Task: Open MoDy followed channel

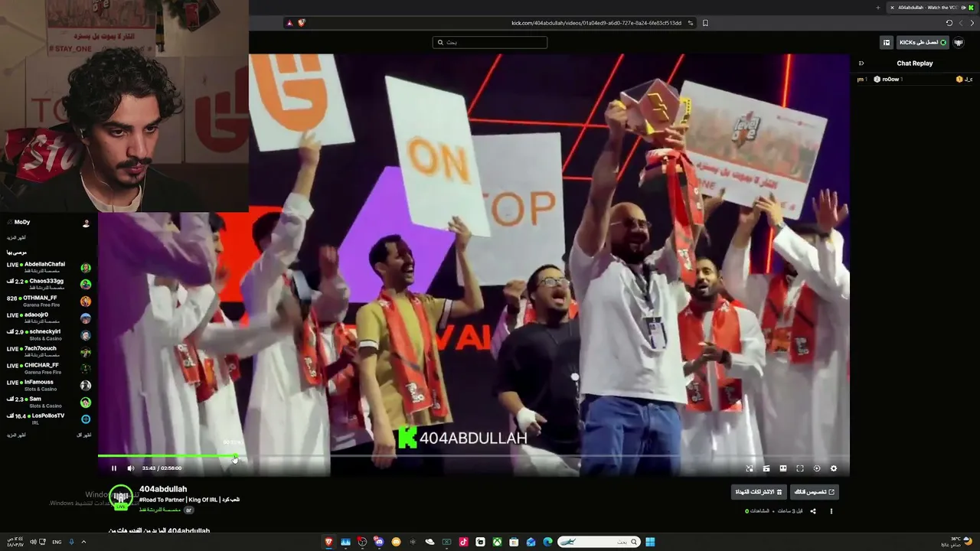Action: click(x=48, y=223)
